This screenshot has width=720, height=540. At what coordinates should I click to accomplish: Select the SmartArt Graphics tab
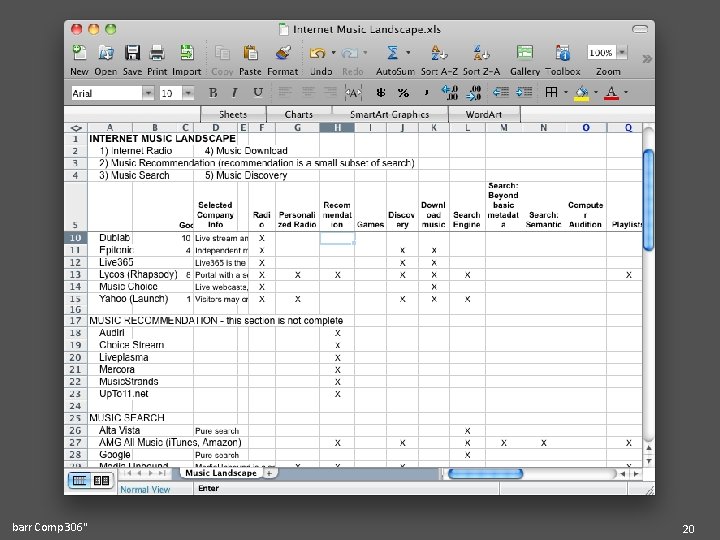click(x=389, y=114)
